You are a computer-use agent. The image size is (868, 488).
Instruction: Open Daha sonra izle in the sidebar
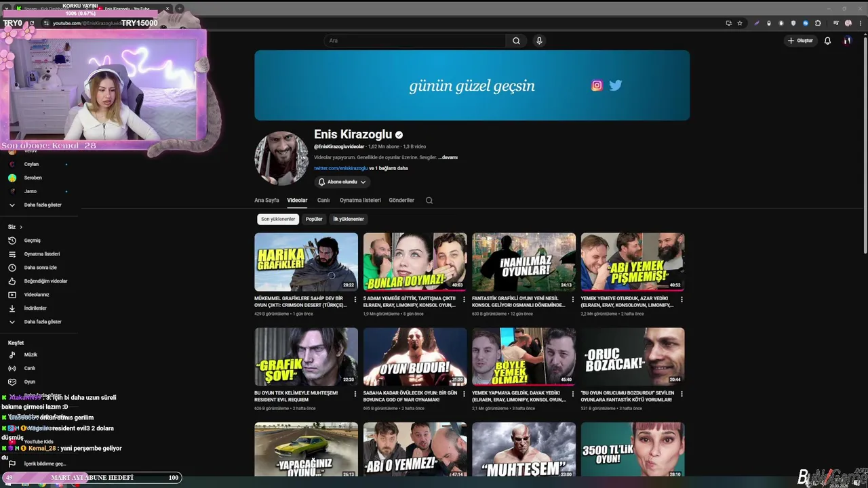point(40,268)
